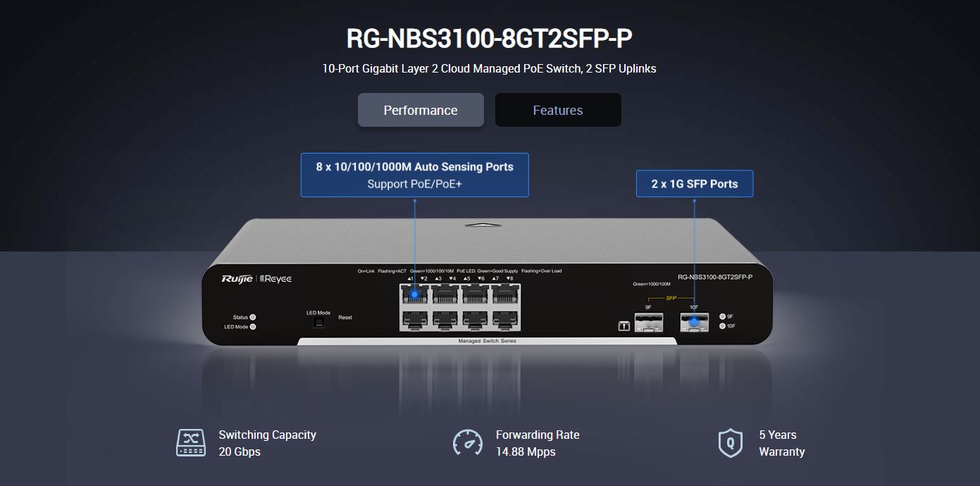980x486 pixels.
Task: Click the Status LED indicator
Action: coord(253,318)
